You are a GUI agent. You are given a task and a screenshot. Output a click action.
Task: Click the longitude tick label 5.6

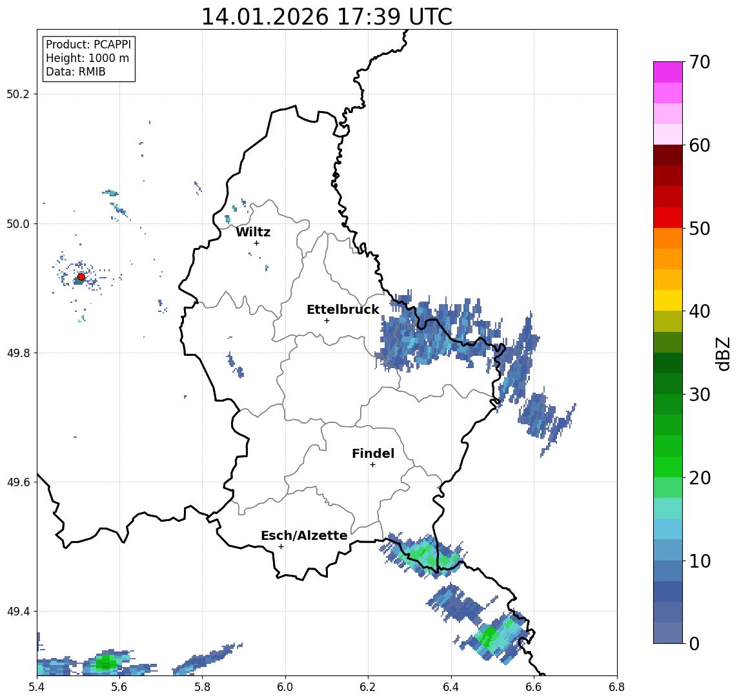119,687
